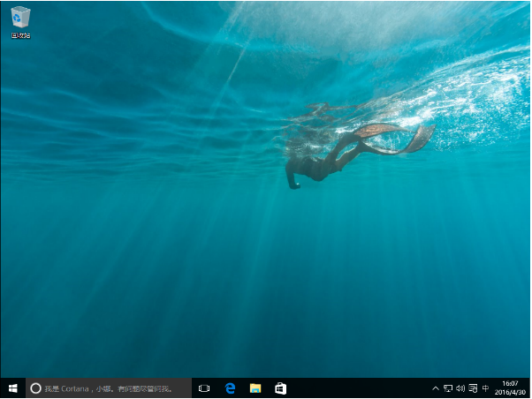Open the network status tray icon
The image size is (532, 399).
[x=448, y=388]
